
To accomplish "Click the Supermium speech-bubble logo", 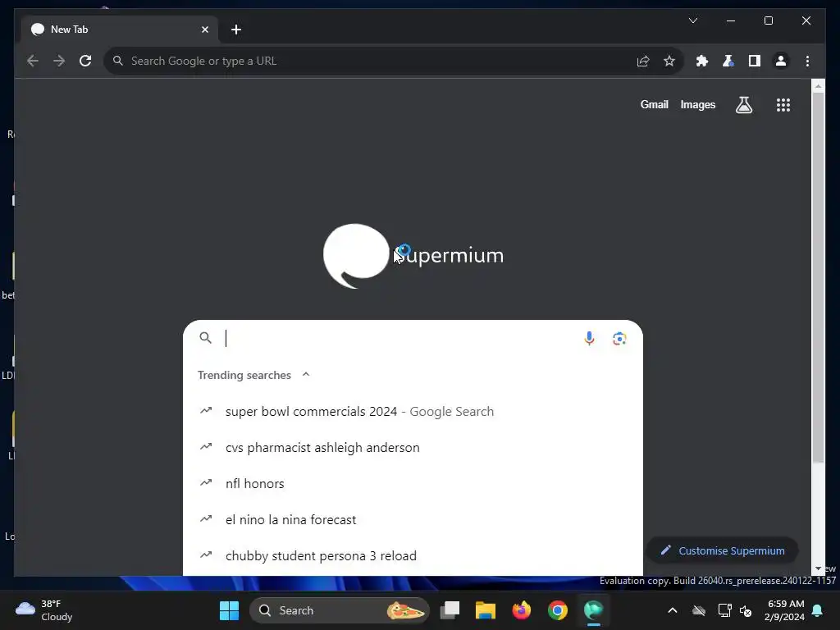I will coord(356,256).
